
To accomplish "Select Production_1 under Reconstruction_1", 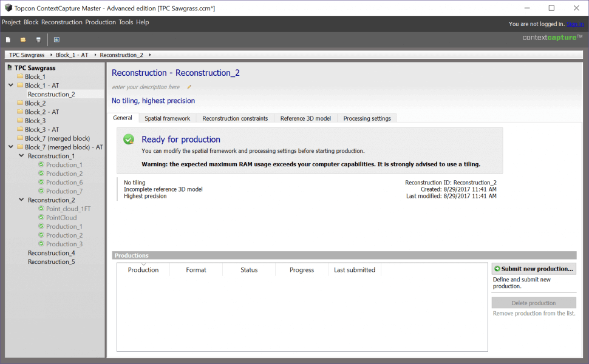I will (64, 165).
